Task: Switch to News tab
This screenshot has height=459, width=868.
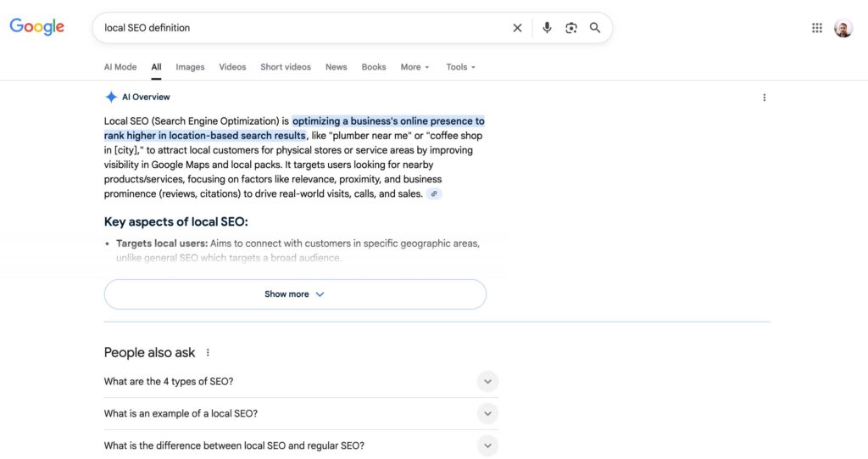Action: pyautogui.click(x=336, y=67)
